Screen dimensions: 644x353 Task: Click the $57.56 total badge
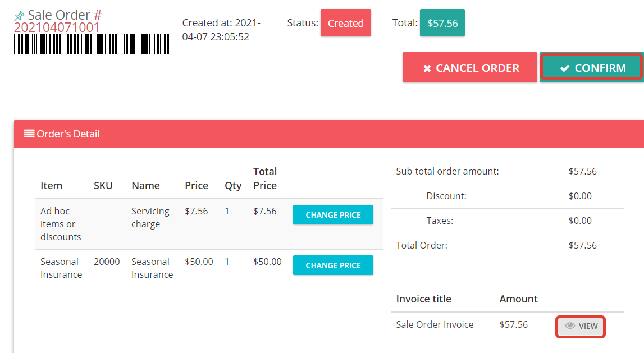[x=442, y=23]
